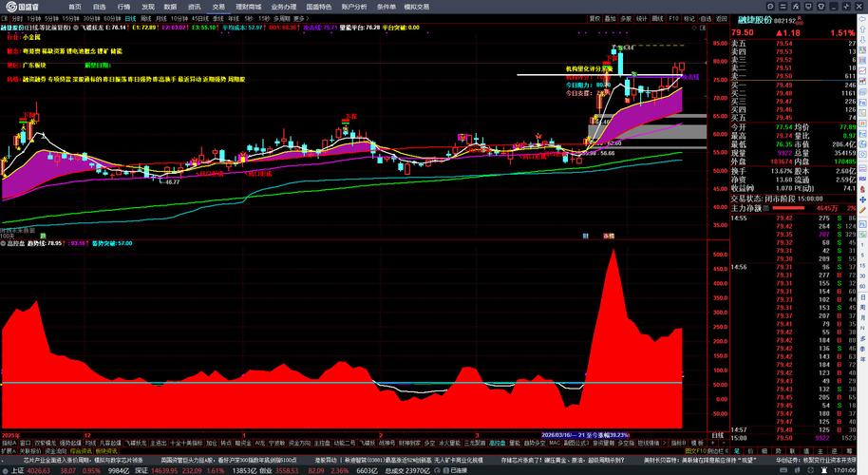Viewport: 868px width, 475px height.
Task: Click the -自选 remove watchlist button
Action: pyautogui.click(x=706, y=18)
